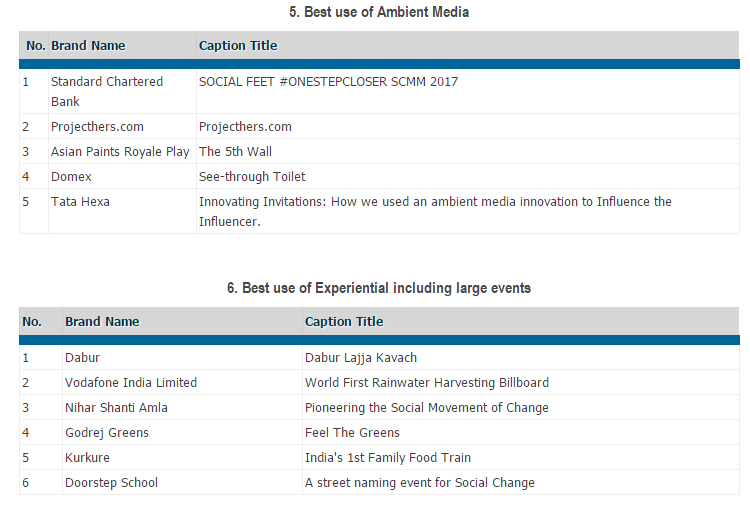Screen dimensions: 750x524
Task: Click The 5th Wall caption title
Action: 235,152
